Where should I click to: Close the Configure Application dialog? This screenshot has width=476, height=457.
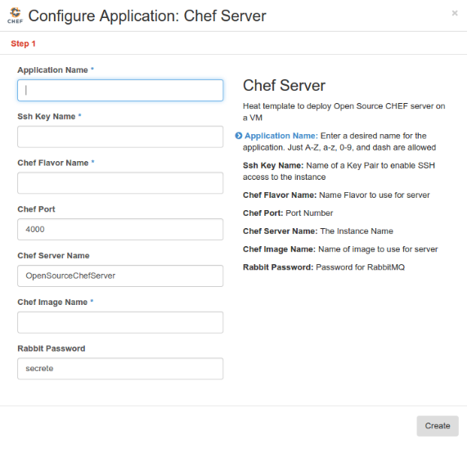click(455, 13)
